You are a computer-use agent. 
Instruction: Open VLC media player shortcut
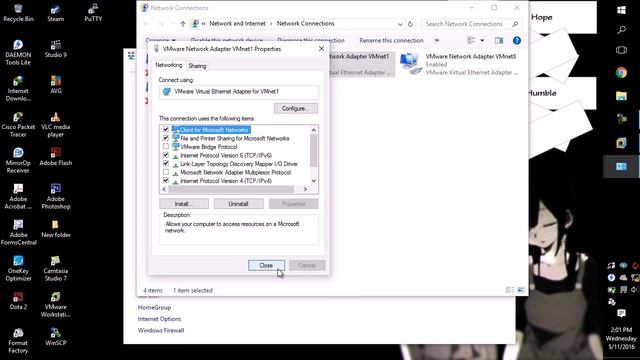[56, 124]
